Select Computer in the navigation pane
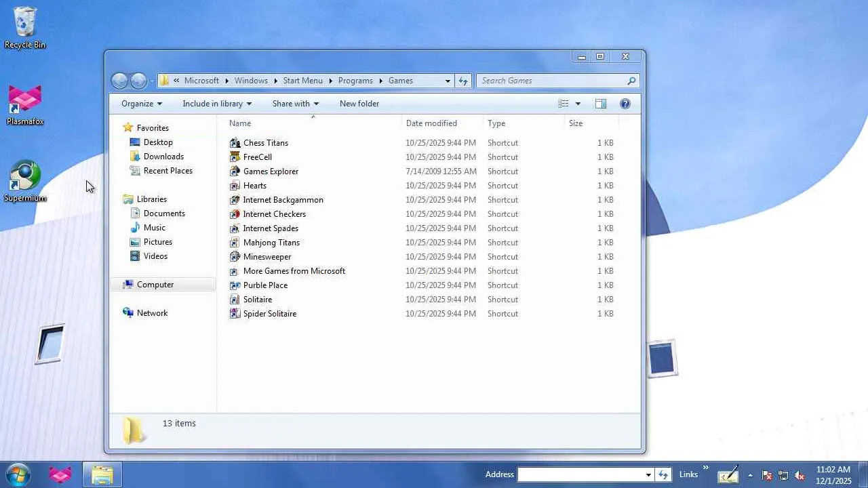This screenshot has width=868, height=488. pyautogui.click(x=155, y=285)
